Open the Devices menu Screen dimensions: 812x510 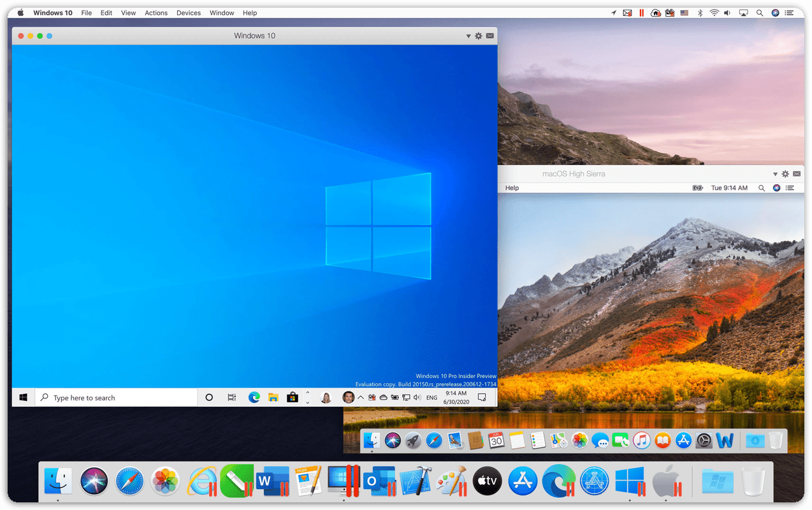pos(189,13)
